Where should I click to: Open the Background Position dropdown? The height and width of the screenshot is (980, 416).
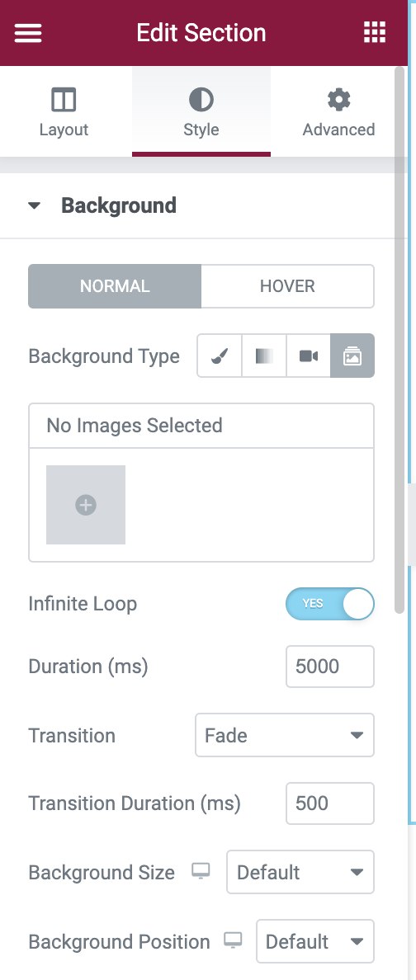[315, 941]
